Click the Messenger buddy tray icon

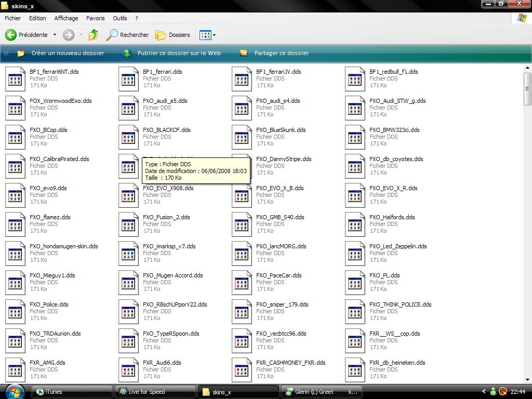(494, 392)
